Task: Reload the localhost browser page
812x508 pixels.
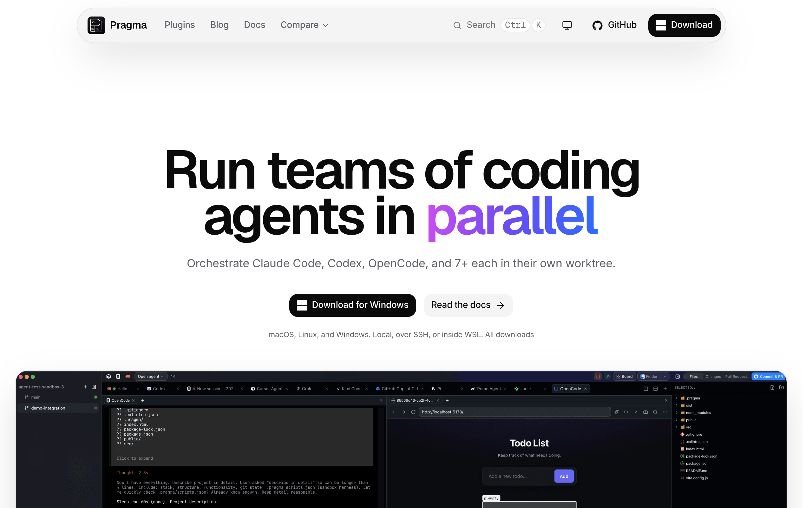Action: coord(413,412)
